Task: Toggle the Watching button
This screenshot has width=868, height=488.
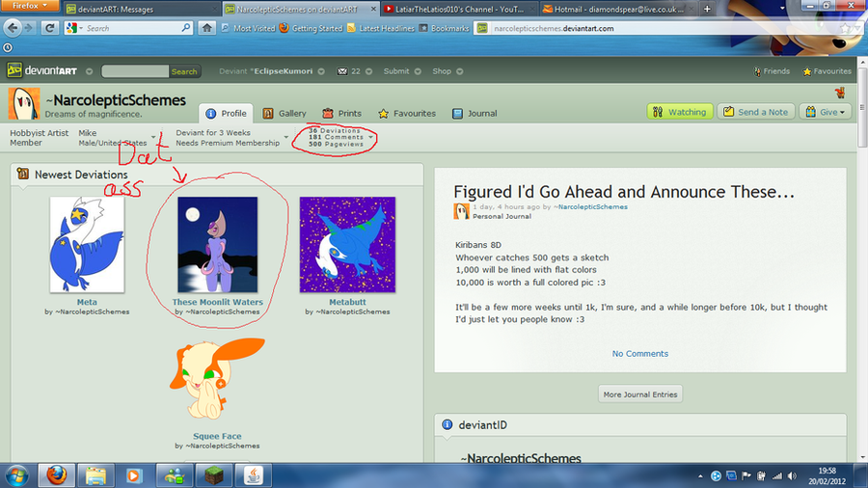Action: [x=680, y=112]
